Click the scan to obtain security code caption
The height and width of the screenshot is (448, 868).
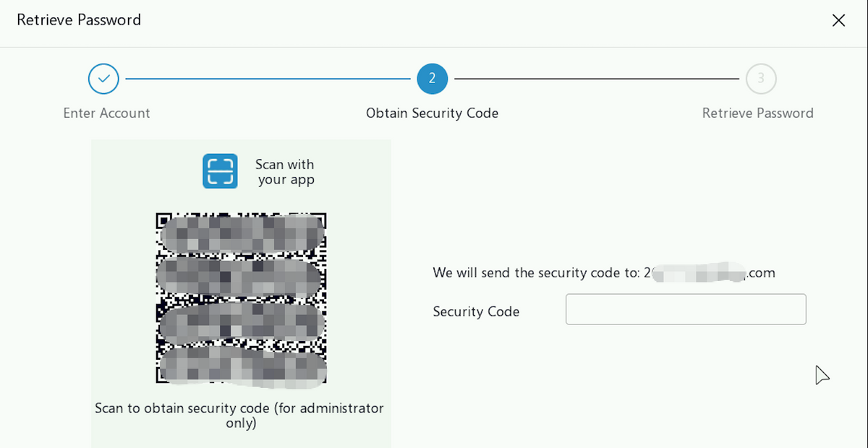click(x=239, y=415)
